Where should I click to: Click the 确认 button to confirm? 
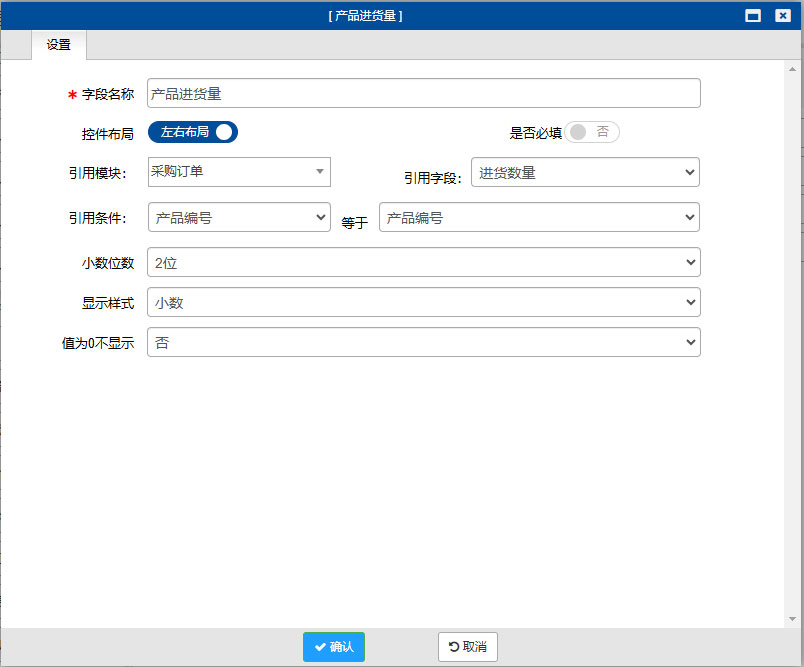pyautogui.click(x=333, y=647)
